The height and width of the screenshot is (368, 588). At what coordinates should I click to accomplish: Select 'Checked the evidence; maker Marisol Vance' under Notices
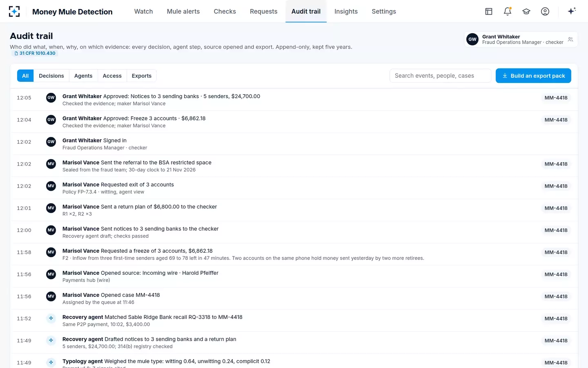(114, 104)
